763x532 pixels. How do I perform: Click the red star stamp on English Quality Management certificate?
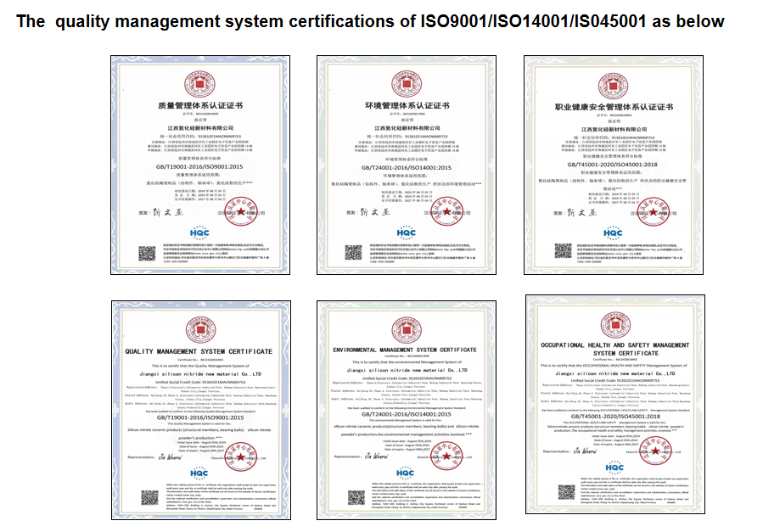[241, 456]
